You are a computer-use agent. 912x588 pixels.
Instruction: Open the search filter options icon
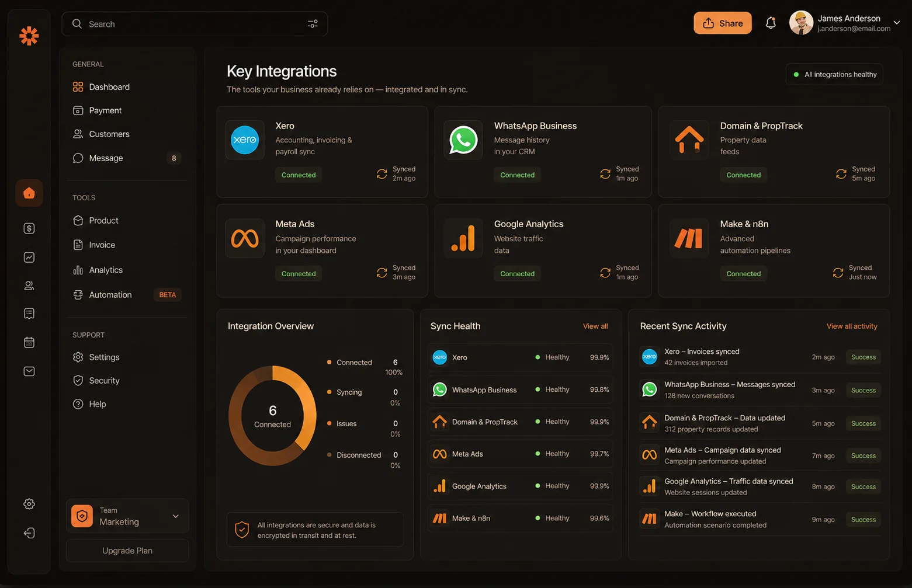(x=313, y=24)
